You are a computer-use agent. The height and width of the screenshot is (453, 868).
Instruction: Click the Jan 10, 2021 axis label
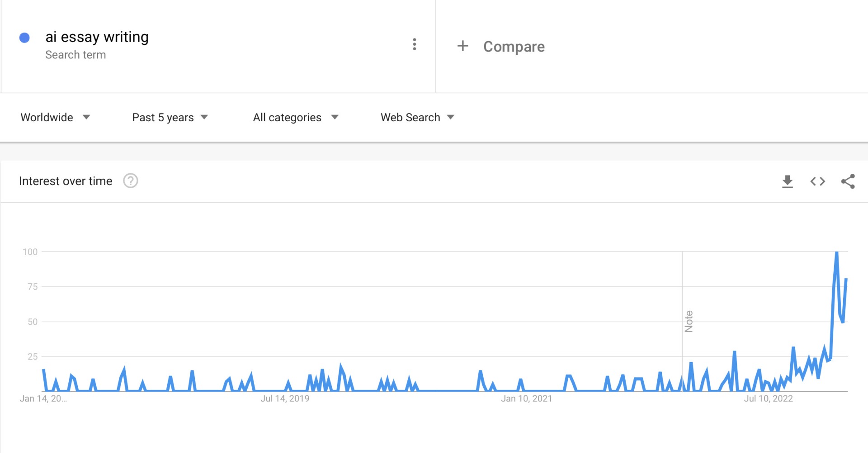pyautogui.click(x=526, y=399)
